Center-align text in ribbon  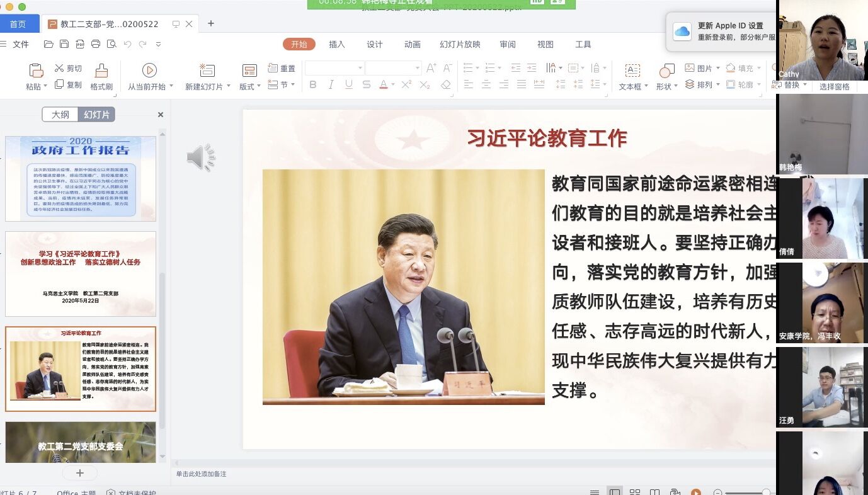pyautogui.click(x=486, y=84)
